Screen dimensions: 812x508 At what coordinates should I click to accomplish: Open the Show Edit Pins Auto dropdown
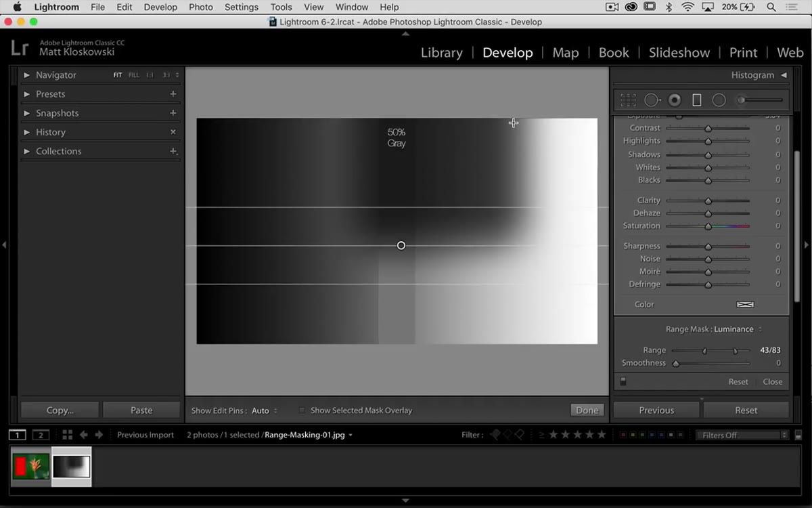[x=265, y=410]
